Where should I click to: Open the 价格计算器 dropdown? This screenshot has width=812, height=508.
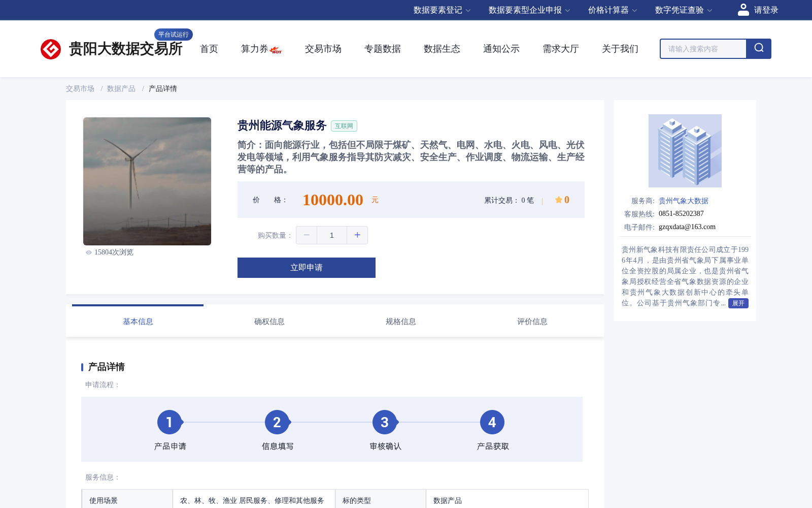[x=613, y=10]
